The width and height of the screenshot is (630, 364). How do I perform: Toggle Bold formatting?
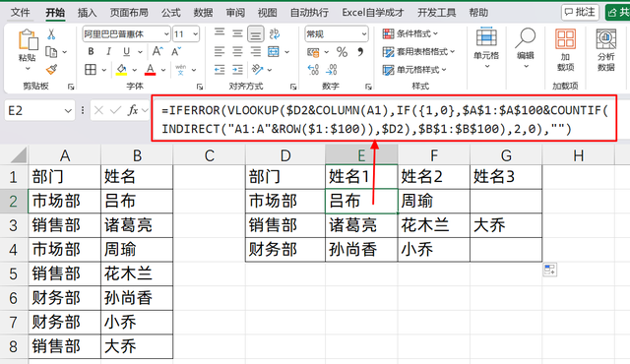[91, 52]
